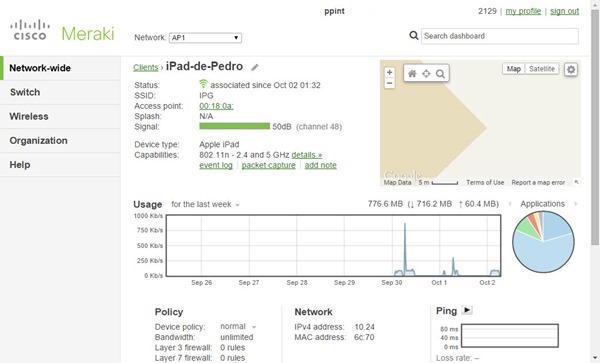The width and height of the screenshot is (600, 363).
Task: Click the green signal strength bar
Action: pyautogui.click(x=235, y=126)
